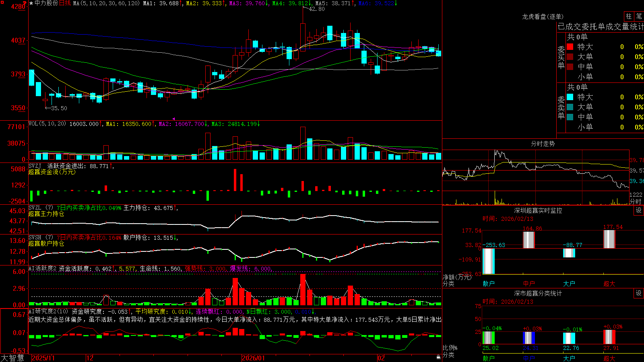This screenshot has height=362, width=644.
Task: Click the 强势线: 3.000 label
Action: (x=205, y=269)
